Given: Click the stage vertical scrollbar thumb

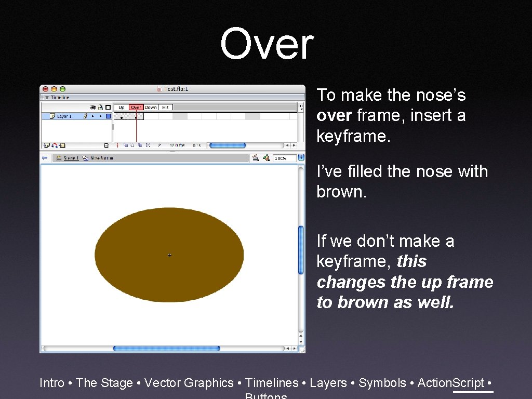Looking at the screenshot, I should (301, 250).
